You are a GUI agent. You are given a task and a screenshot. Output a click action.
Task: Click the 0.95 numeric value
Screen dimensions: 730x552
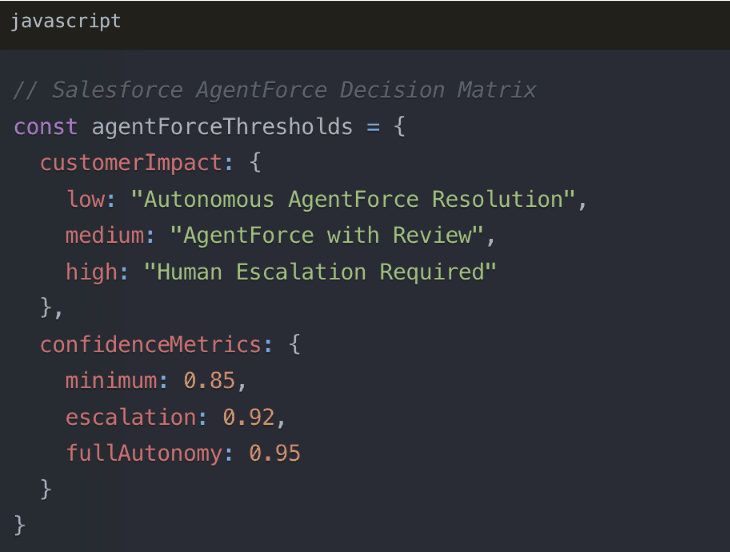point(274,453)
